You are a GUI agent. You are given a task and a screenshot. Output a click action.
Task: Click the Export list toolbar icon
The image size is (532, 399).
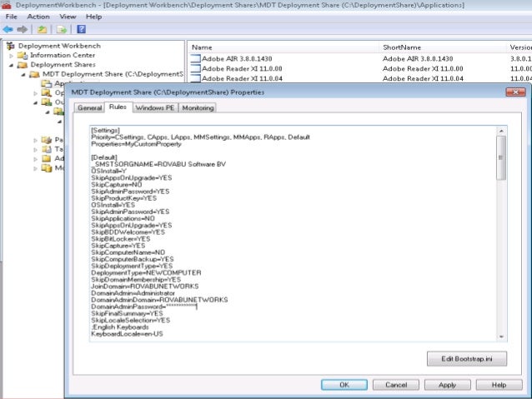62,29
